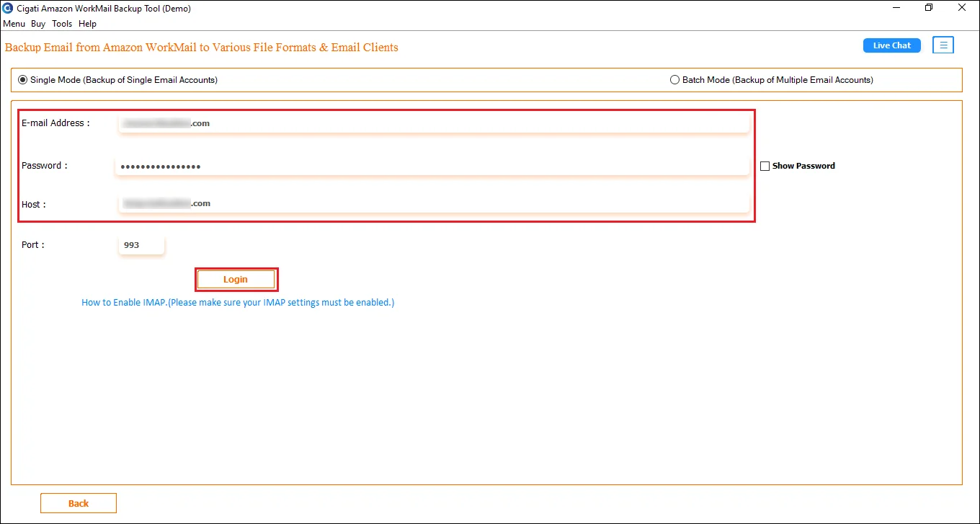Open the Menu menu
The width and height of the screenshot is (980, 524).
click(14, 24)
